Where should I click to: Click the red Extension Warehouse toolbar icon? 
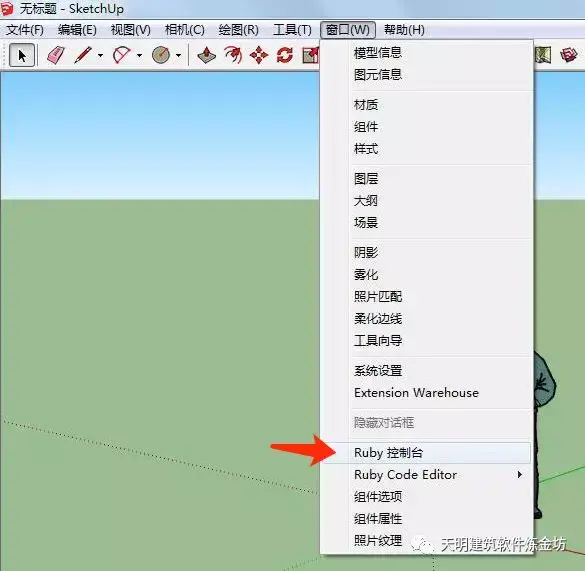(569, 55)
